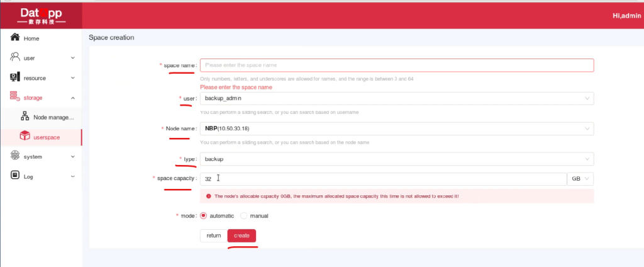
Task: Click the userspace cube icon
Action: point(25,136)
